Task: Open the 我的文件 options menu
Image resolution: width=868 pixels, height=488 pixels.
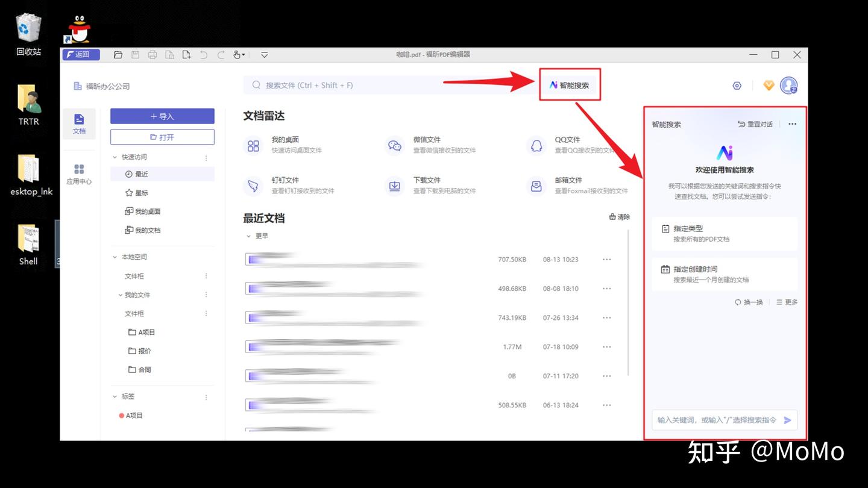Action: click(x=206, y=295)
